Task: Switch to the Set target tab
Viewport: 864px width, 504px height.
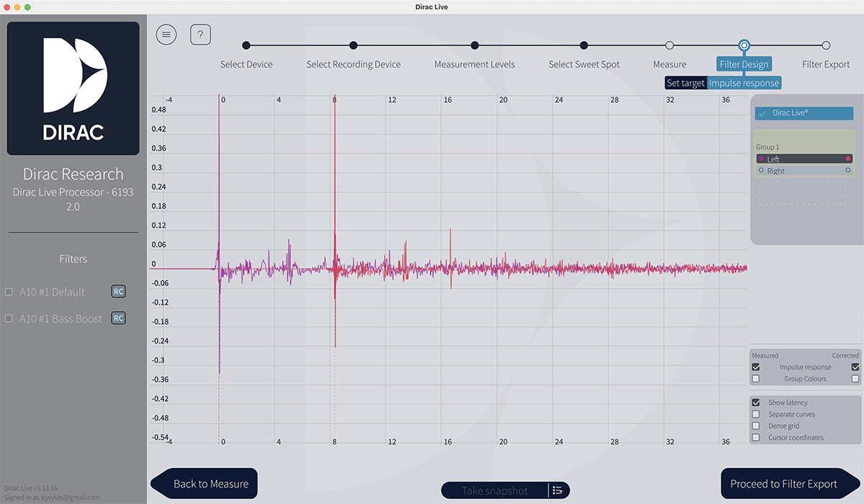Action: click(685, 83)
